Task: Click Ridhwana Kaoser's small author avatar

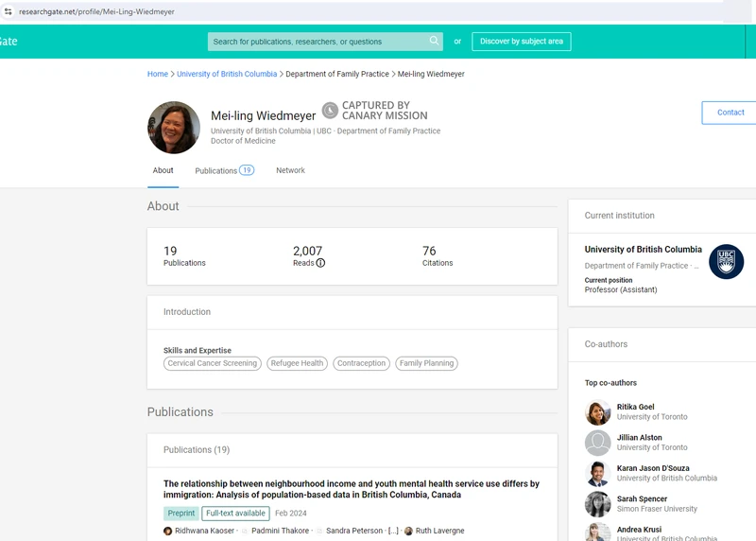Action: [168, 531]
